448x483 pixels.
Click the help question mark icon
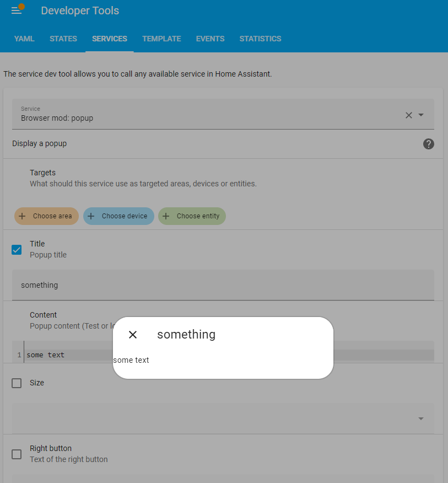click(x=428, y=144)
